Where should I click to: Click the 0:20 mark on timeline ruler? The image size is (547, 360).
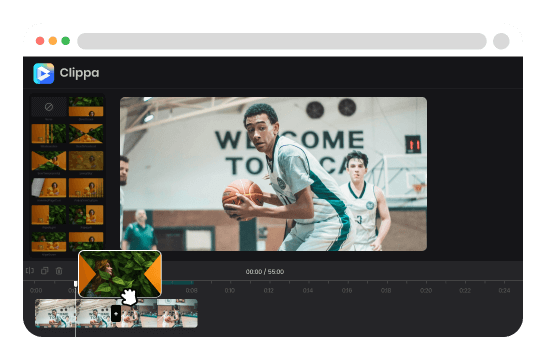426,290
